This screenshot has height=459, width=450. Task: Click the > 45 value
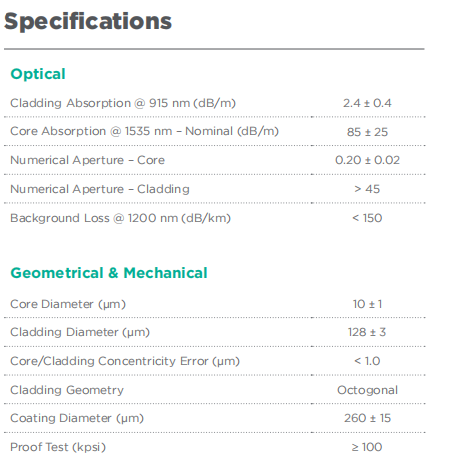(367, 189)
